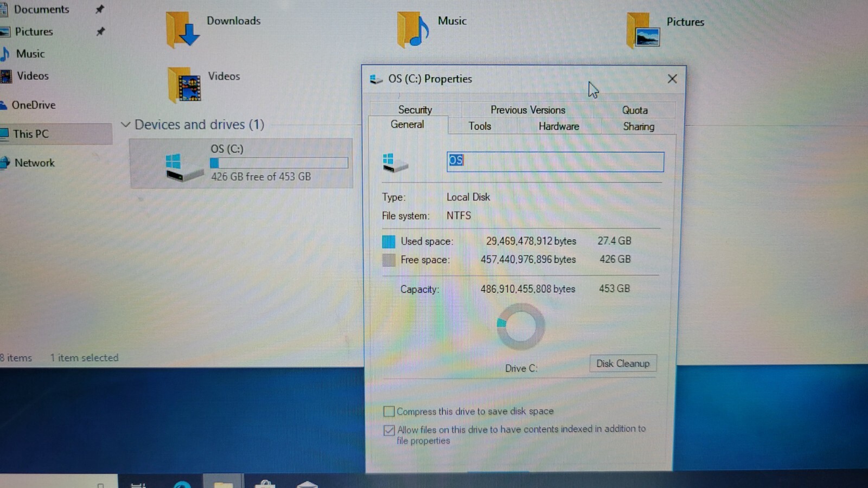
Task: Open the Videos folder icon
Action: (x=185, y=85)
